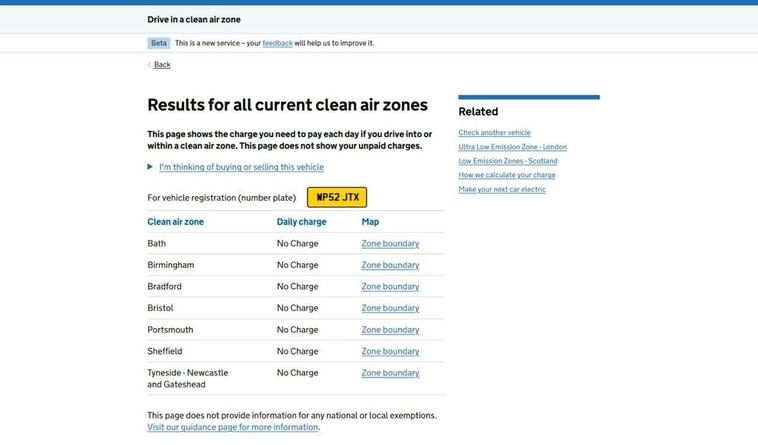Click the yellow WP52 JTX number plate
The height and width of the screenshot is (445, 758).
(x=337, y=197)
